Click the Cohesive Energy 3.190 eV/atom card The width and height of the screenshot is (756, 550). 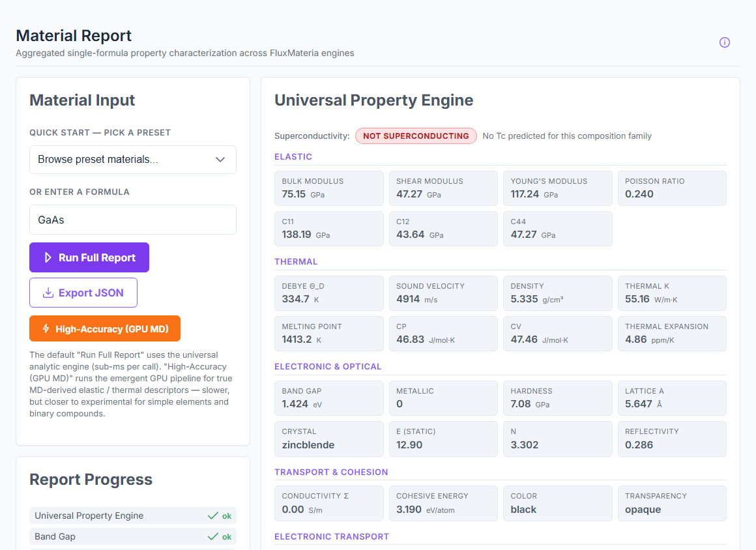443,503
